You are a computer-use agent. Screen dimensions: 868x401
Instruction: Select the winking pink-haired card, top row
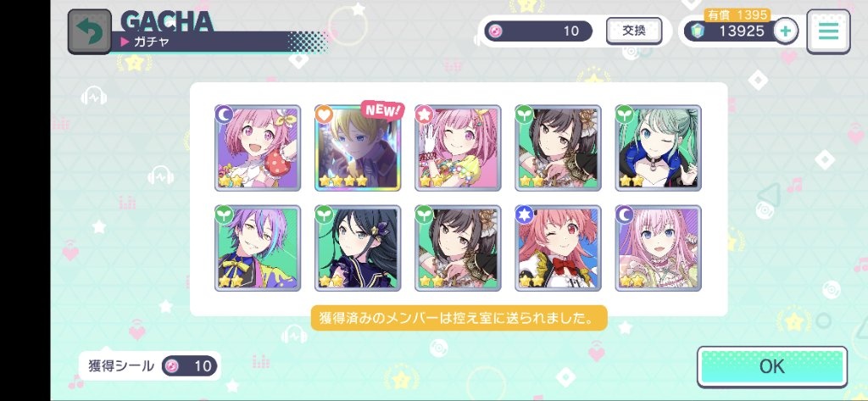[x=458, y=148]
